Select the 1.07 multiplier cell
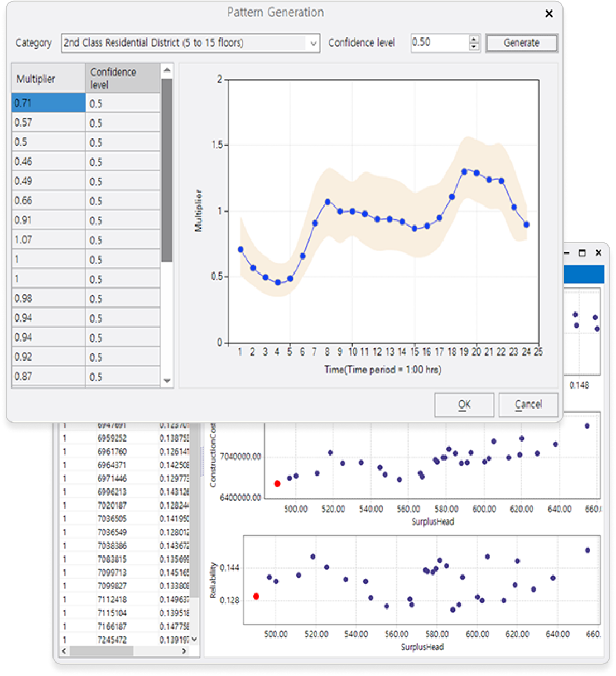This screenshot has width=616, height=676. click(49, 239)
